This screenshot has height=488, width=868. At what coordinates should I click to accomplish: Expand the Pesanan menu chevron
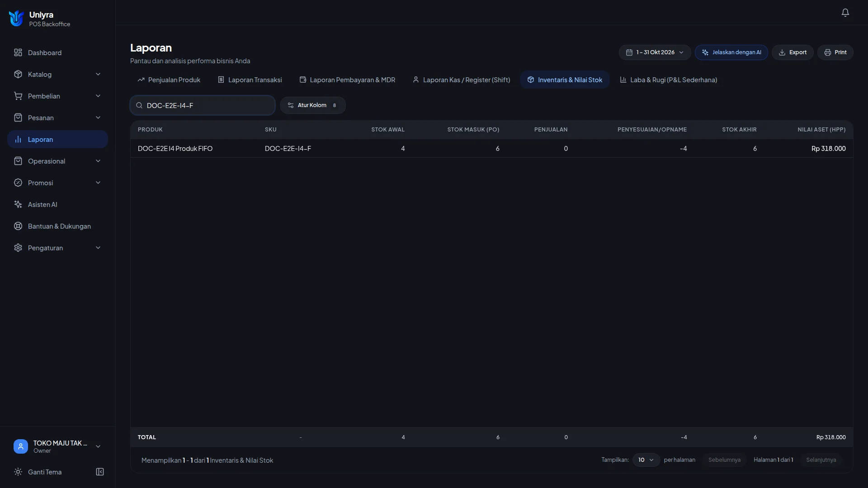click(x=98, y=117)
